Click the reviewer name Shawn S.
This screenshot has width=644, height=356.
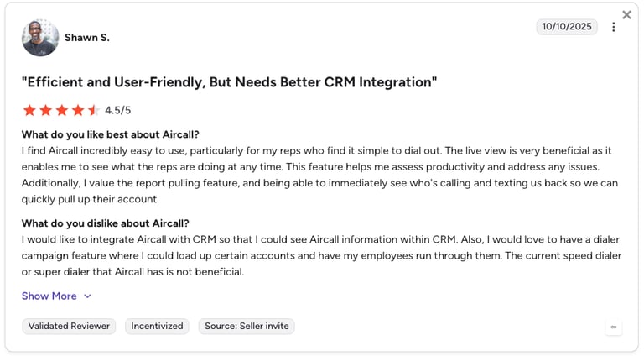pyautogui.click(x=87, y=38)
